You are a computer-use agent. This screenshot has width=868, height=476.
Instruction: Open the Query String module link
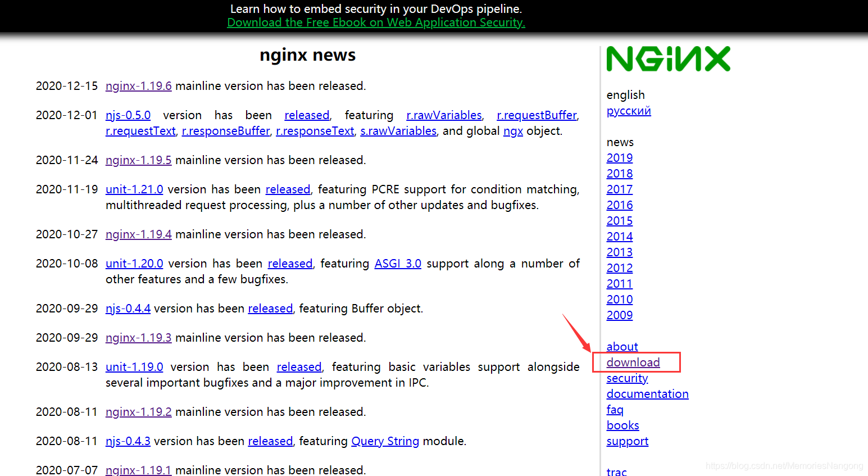[x=385, y=441]
